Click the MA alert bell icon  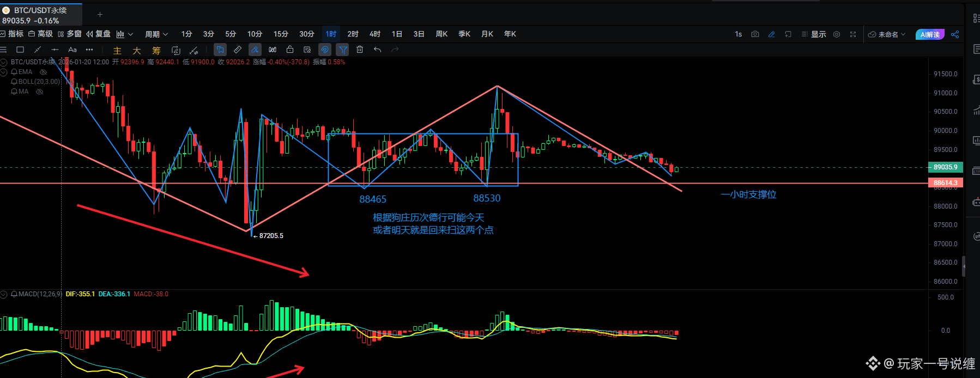point(14,92)
